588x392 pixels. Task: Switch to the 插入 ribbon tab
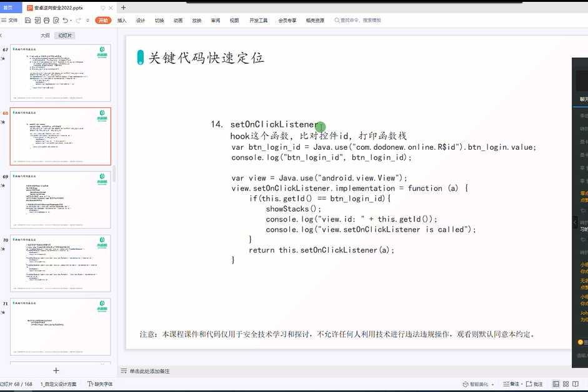click(x=122, y=20)
